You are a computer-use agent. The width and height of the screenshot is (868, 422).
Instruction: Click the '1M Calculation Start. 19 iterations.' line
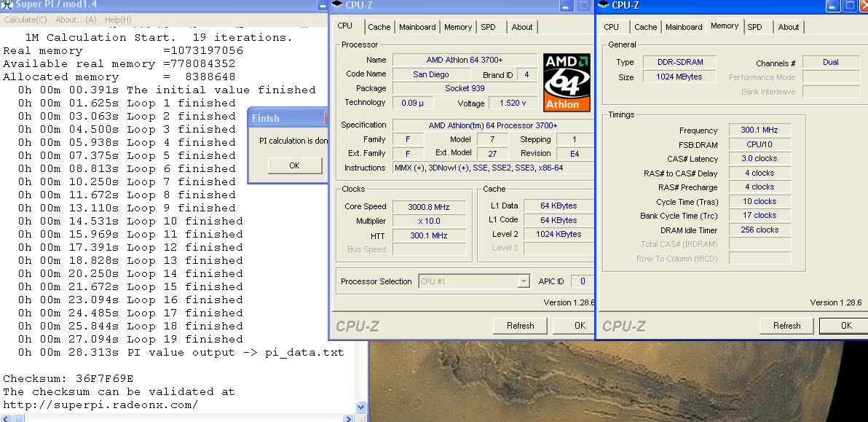point(159,38)
